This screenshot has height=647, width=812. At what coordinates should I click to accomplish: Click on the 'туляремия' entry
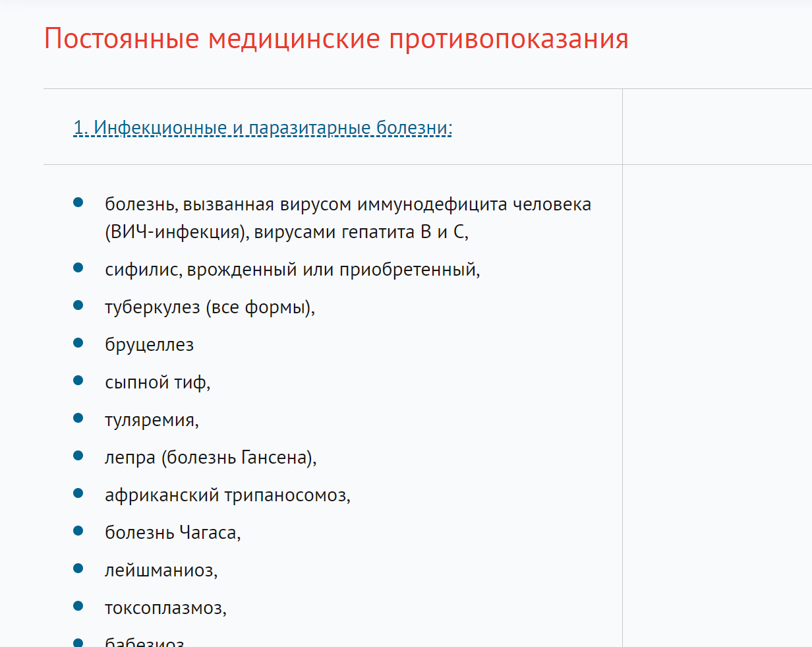(152, 420)
